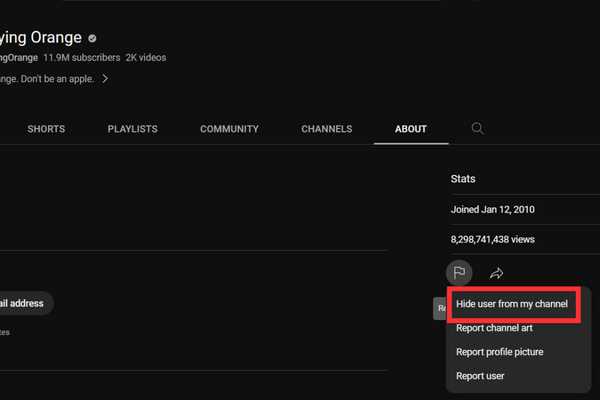The height and width of the screenshot is (400, 600).
Task: Open the Playlists tab
Action: [132, 129]
